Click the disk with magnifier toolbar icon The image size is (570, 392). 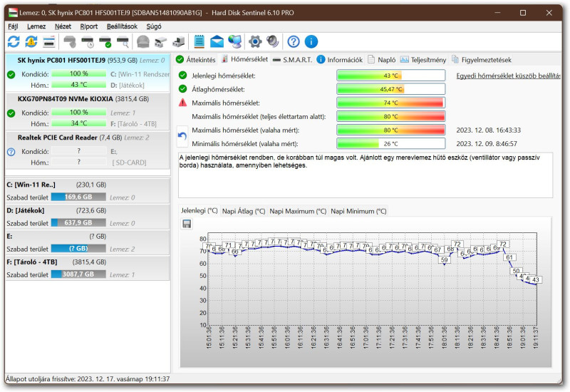(x=123, y=42)
